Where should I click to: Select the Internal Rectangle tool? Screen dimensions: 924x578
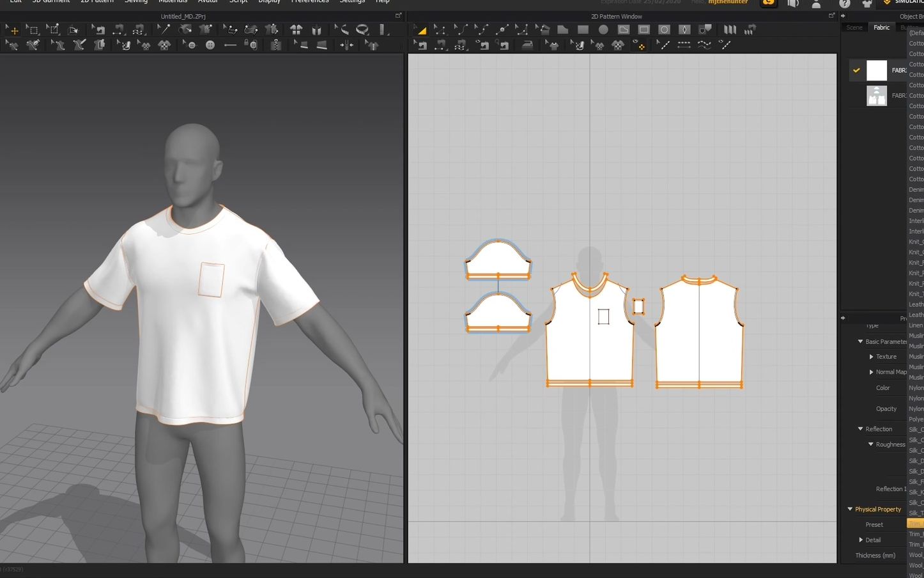pyautogui.click(x=644, y=29)
